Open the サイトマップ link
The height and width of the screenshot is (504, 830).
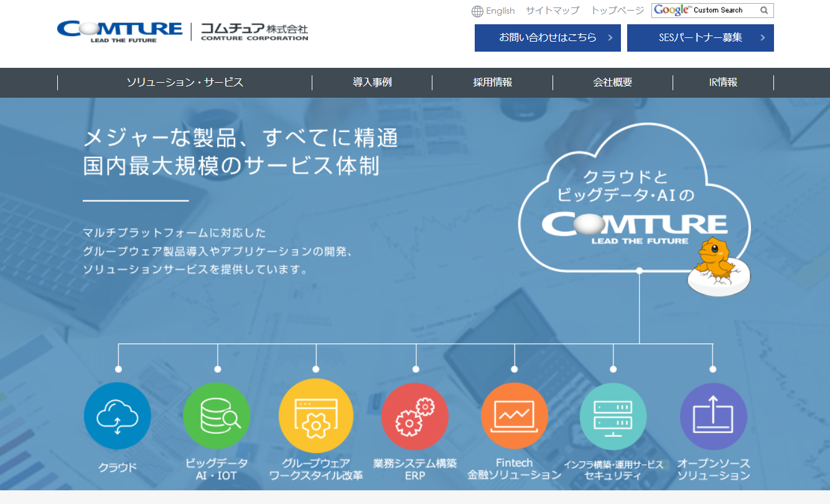(553, 11)
